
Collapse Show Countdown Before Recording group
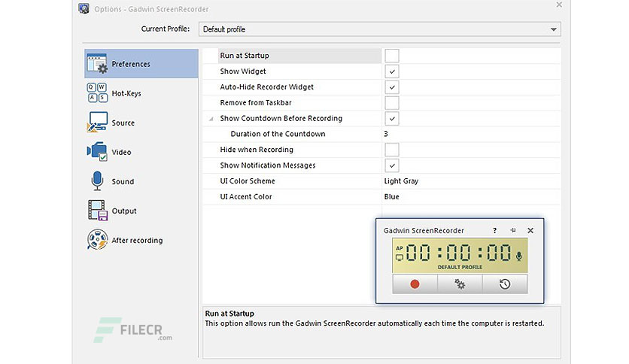(211, 119)
